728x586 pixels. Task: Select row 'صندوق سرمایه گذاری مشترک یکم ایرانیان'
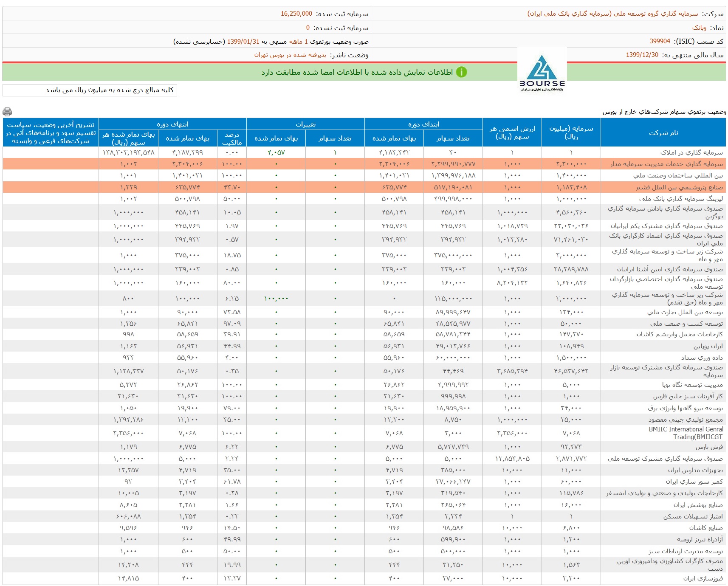364,226
